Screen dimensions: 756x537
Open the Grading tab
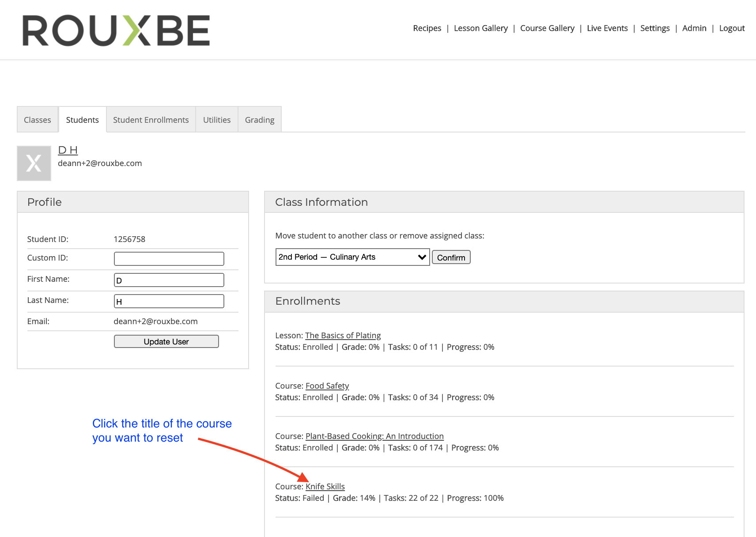pyautogui.click(x=260, y=120)
